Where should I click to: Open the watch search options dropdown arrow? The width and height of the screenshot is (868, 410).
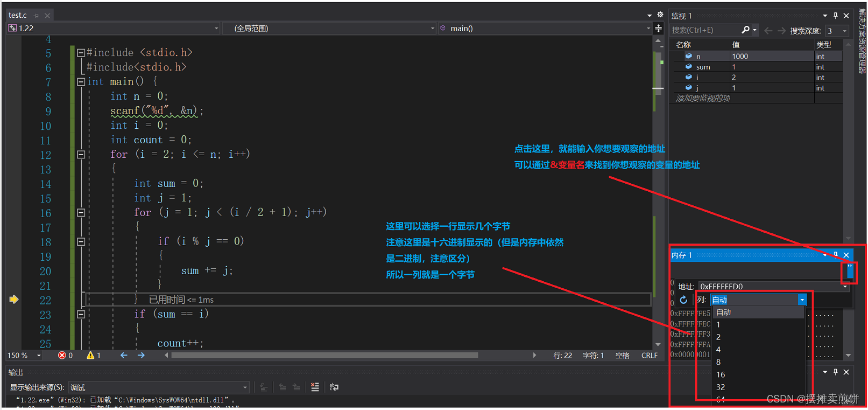tap(754, 30)
